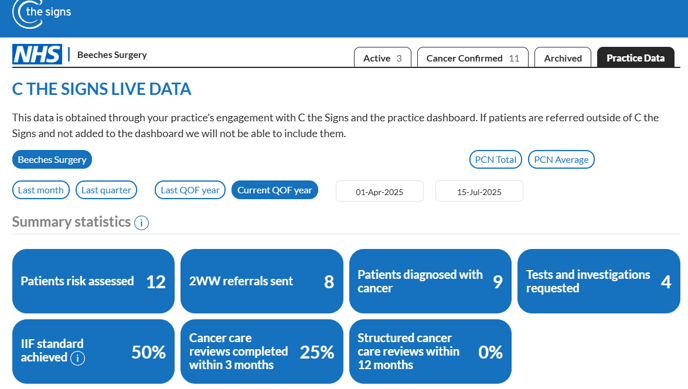Toggle the Beeches Surgery filter pill
Viewport: 688px width, 389px height.
pos(52,160)
